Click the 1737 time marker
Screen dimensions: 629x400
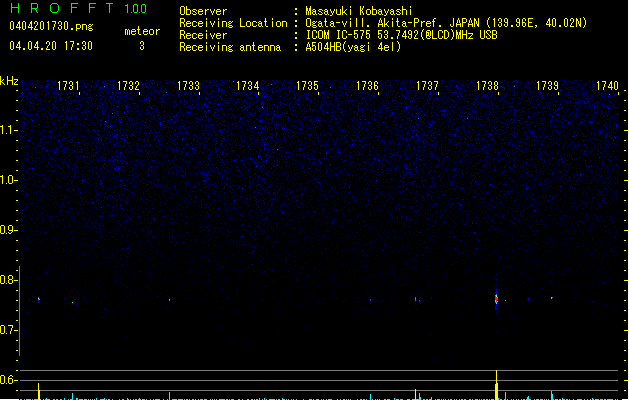coord(427,85)
